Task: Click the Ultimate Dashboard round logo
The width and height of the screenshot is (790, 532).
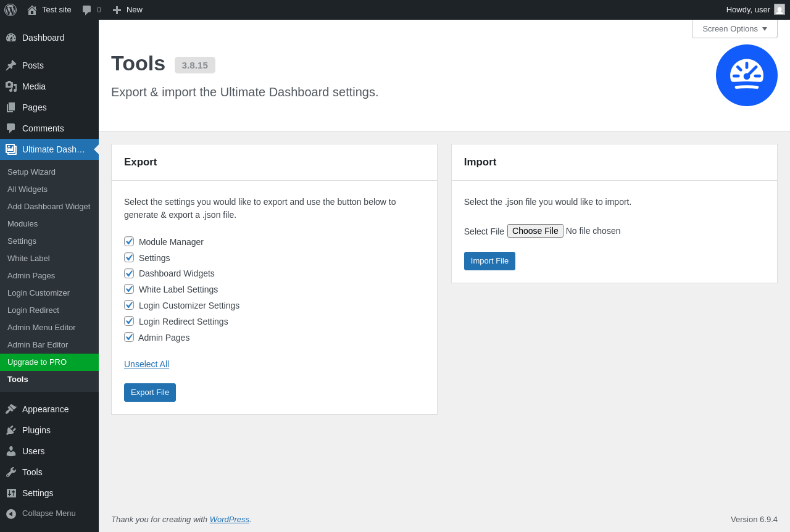Action: [x=746, y=75]
